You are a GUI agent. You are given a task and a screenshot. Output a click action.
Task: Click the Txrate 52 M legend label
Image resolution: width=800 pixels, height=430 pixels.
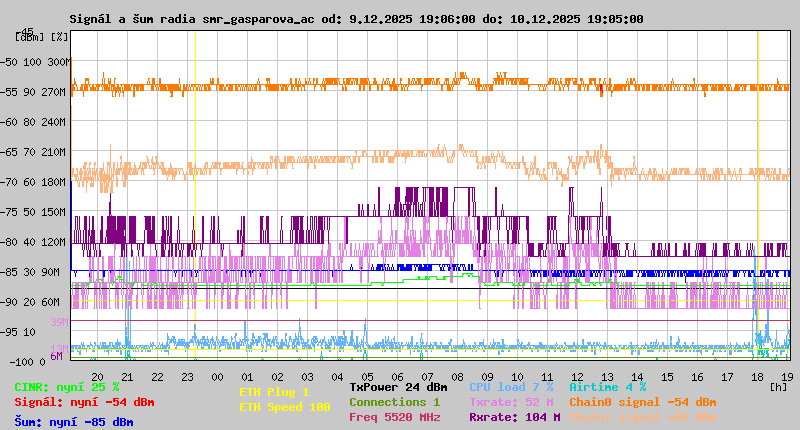point(513,402)
